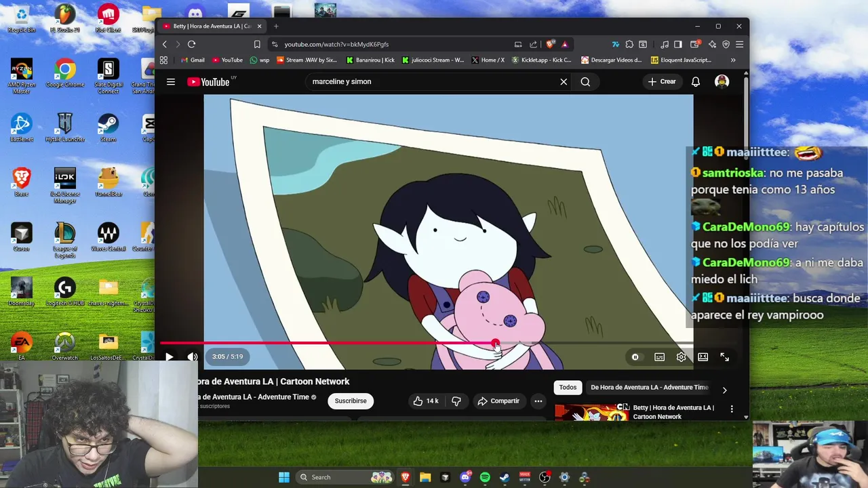Image resolution: width=868 pixels, height=488 pixels.
Task: Open more actions ellipsis under video
Action: click(x=538, y=401)
